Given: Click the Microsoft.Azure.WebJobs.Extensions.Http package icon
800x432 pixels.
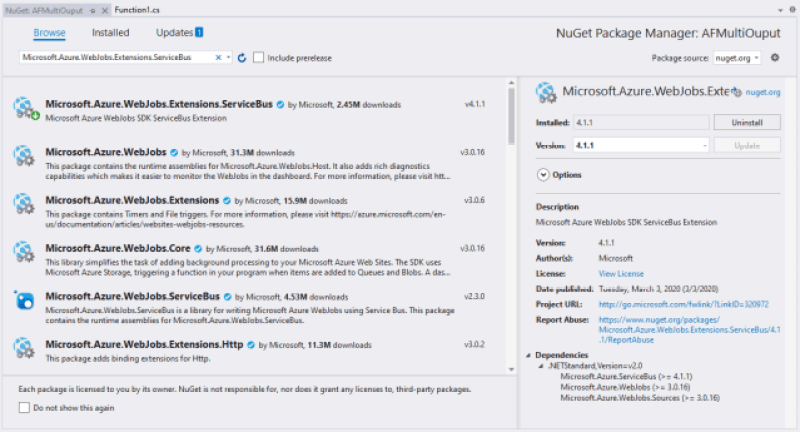Looking at the screenshot, I should coord(24,348).
